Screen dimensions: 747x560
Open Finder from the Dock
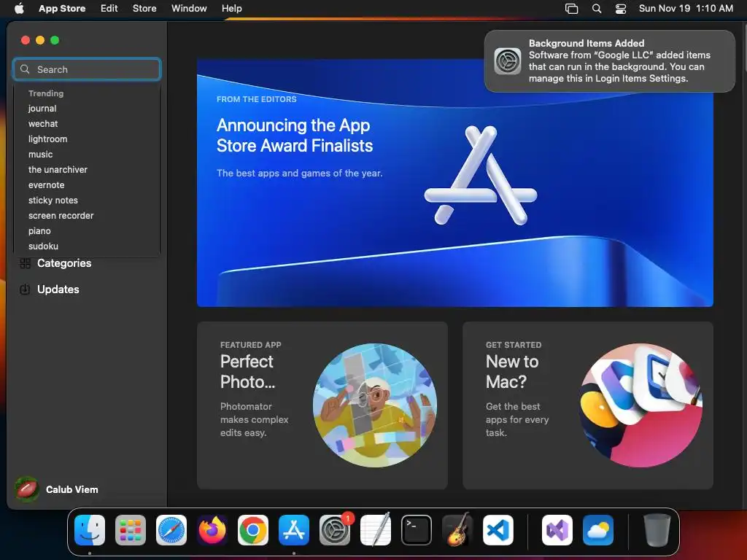click(90, 530)
